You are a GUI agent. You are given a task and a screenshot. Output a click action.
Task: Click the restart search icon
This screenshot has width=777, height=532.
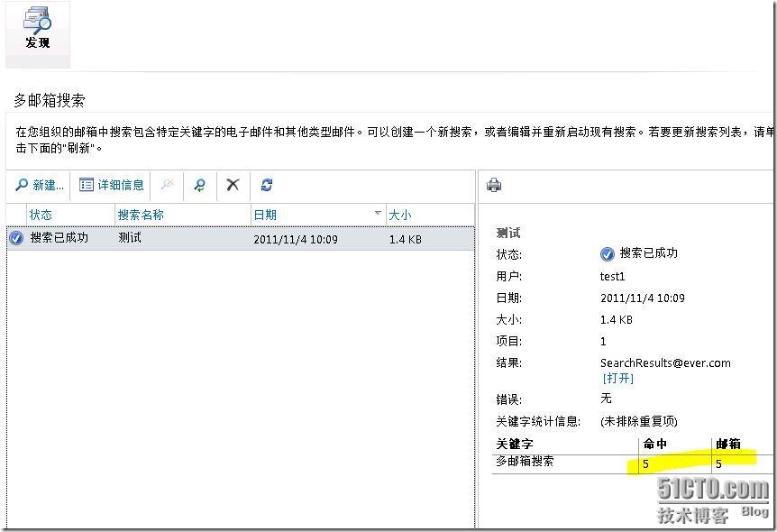[x=199, y=185]
